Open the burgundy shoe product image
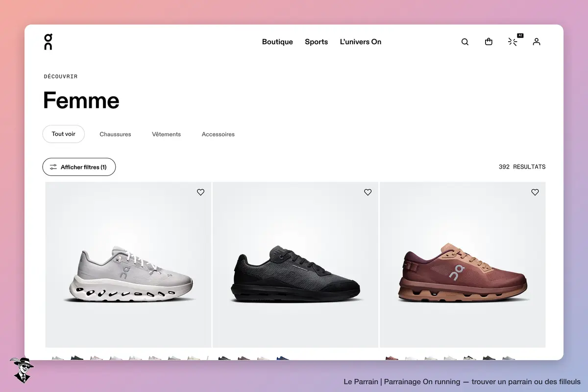Viewport: 588px width, 392px height. pos(463,265)
